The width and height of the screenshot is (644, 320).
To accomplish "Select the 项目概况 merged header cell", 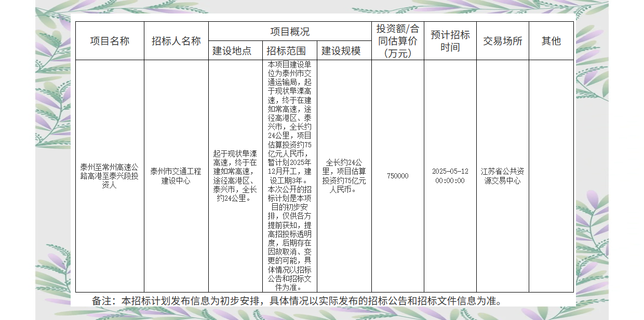I will point(290,32).
